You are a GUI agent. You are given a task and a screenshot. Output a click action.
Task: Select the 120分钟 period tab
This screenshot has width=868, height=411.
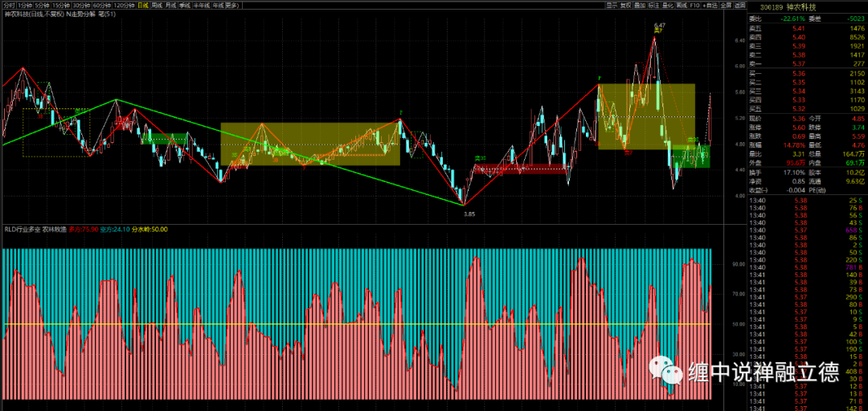(x=124, y=6)
